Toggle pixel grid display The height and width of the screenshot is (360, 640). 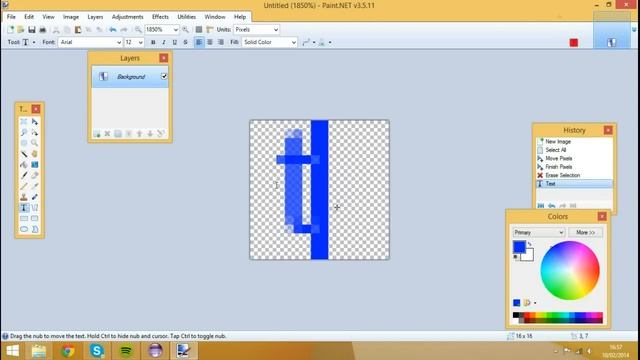click(x=199, y=29)
